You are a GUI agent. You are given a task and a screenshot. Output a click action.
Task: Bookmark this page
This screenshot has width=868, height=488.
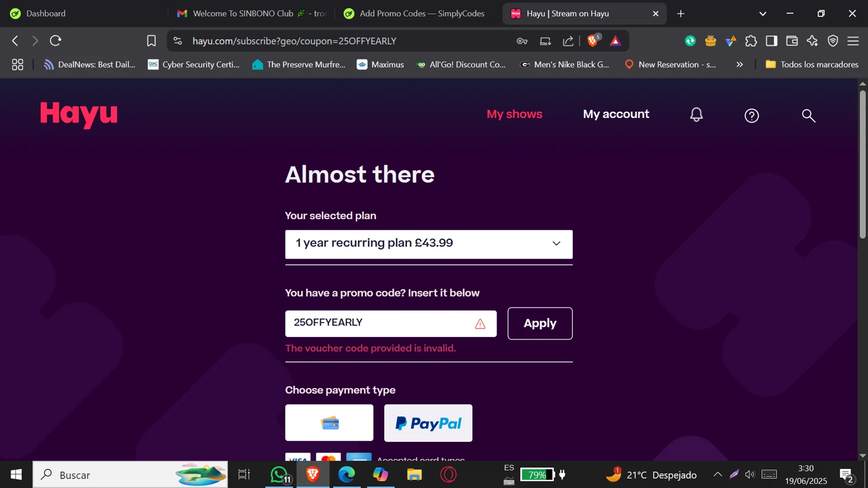pyautogui.click(x=152, y=40)
